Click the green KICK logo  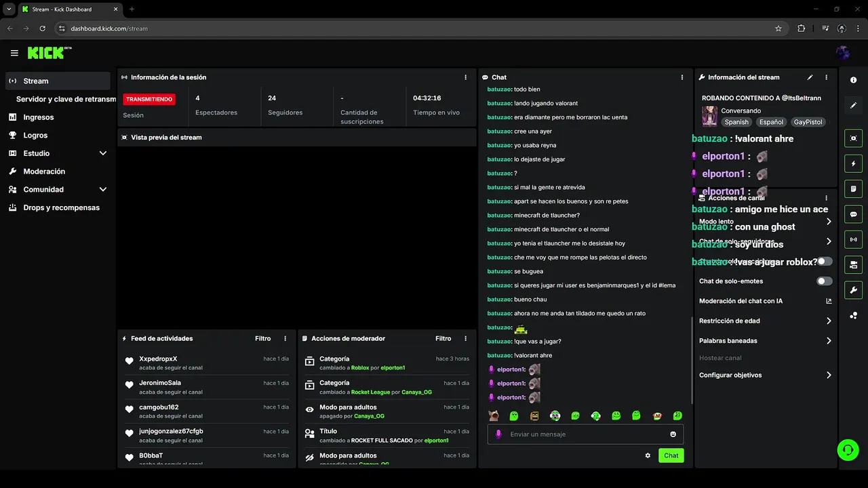tap(49, 53)
